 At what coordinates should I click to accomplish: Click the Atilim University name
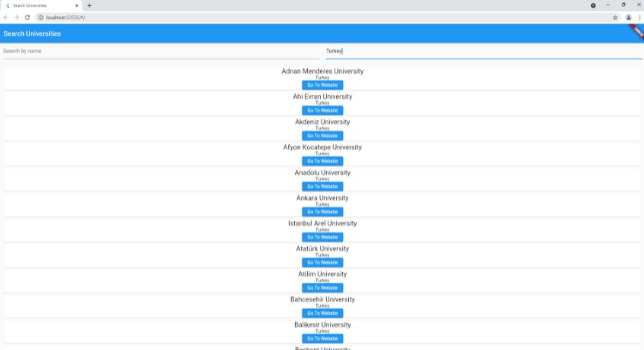click(322, 274)
